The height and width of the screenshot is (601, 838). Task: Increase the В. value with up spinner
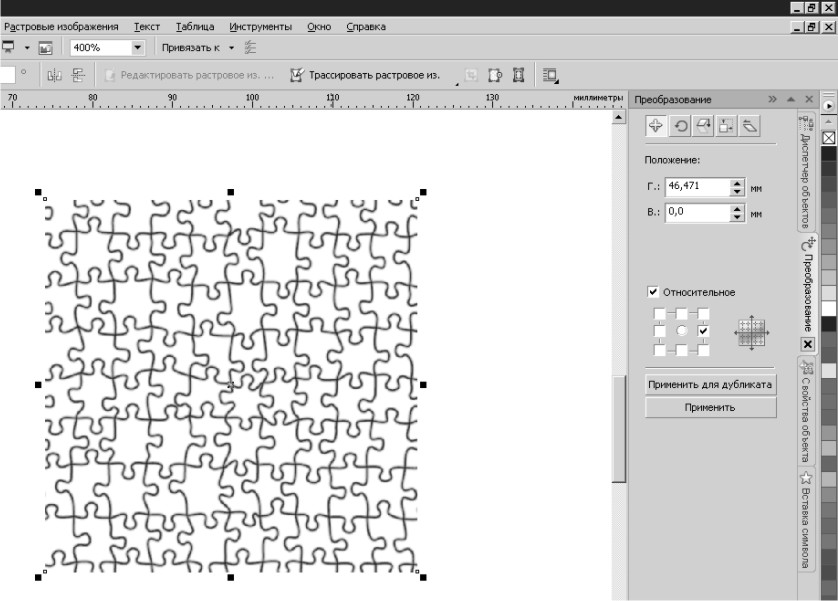pos(738,208)
